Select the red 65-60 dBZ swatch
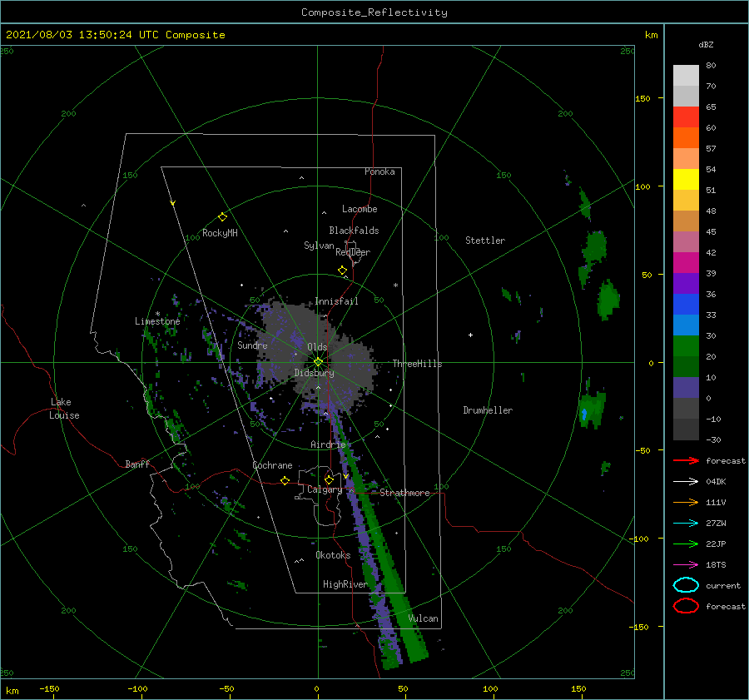 coord(686,117)
